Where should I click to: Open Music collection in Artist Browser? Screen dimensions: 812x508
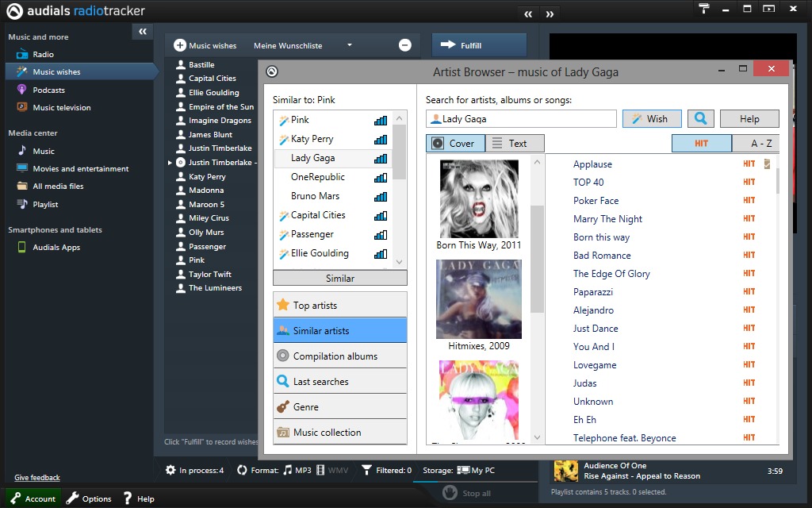click(x=340, y=432)
